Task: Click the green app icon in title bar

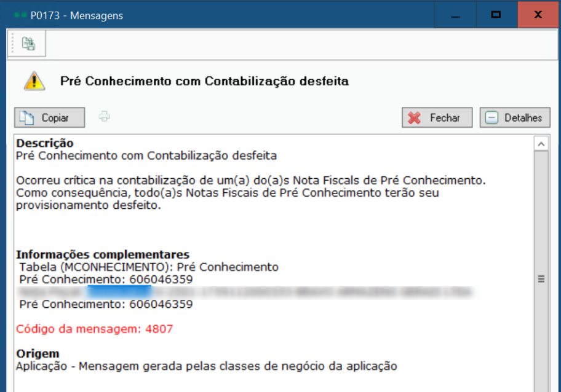Action: [x=20, y=15]
